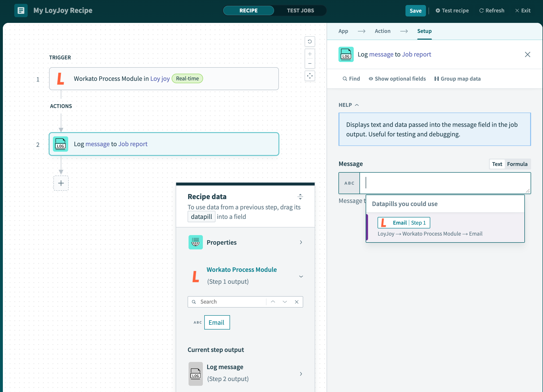
Task: Toggle Show optional fields
Action: [x=397, y=79]
